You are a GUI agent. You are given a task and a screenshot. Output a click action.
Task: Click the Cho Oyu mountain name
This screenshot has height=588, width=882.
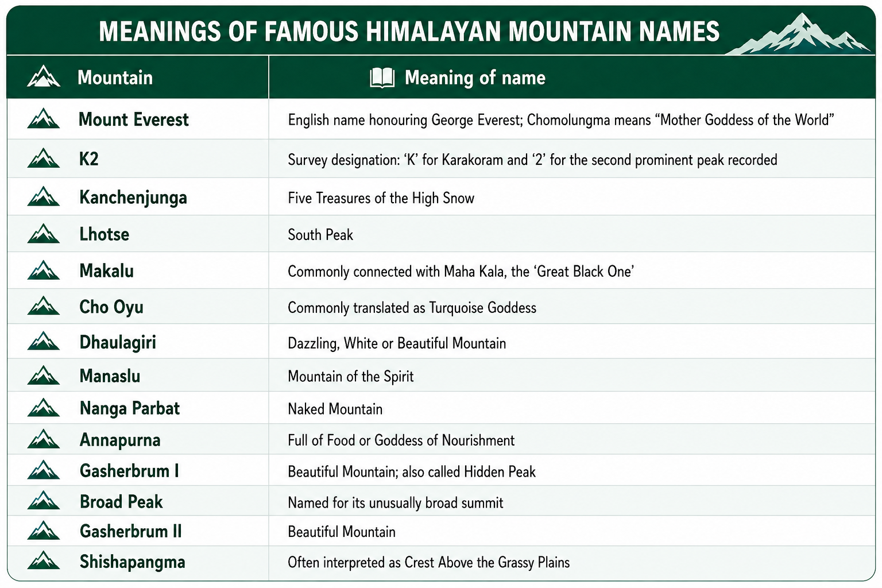pos(111,307)
